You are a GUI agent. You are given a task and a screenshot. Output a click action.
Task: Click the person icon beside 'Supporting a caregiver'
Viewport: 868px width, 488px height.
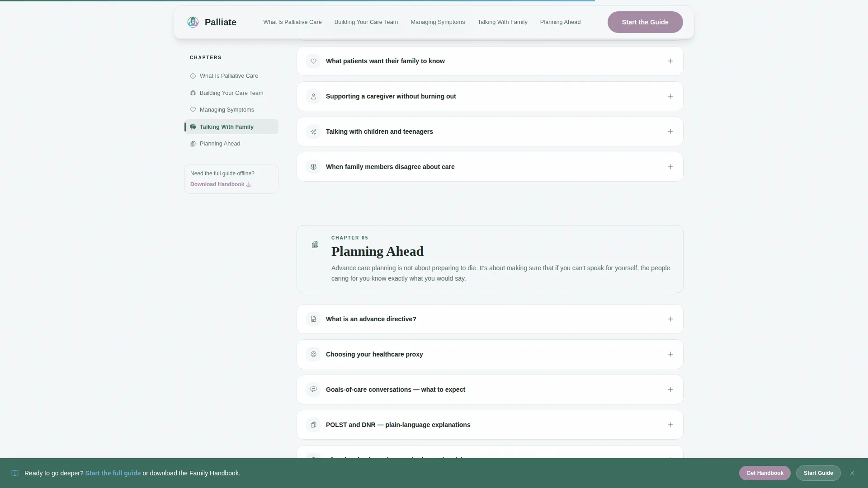pos(313,96)
